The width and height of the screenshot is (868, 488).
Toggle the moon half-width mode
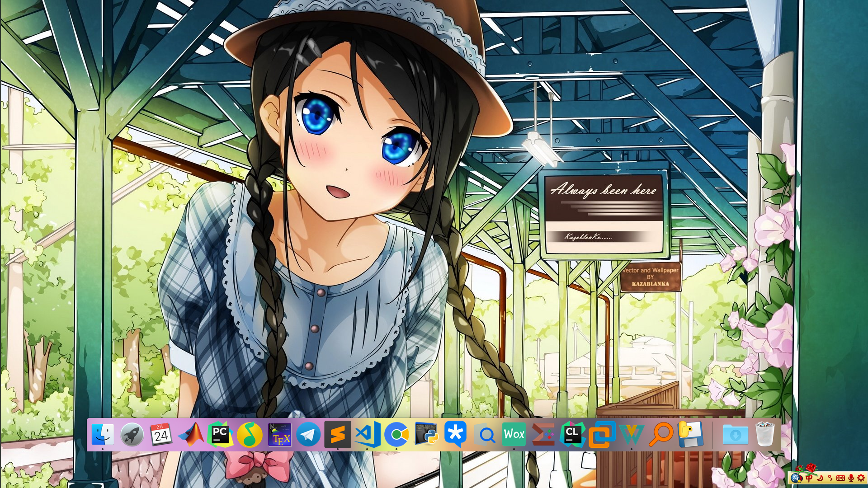(820, 478)
